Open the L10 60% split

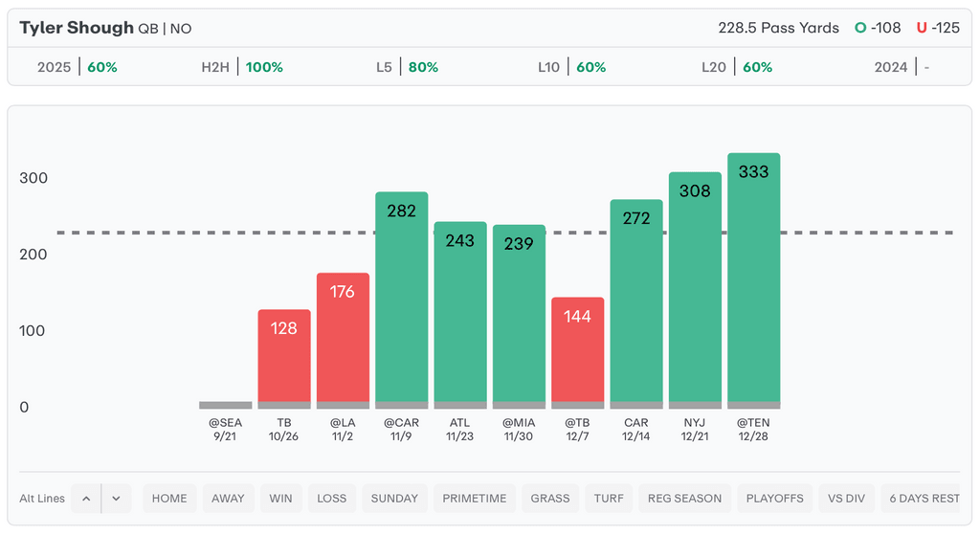click(x=571, y=67)
